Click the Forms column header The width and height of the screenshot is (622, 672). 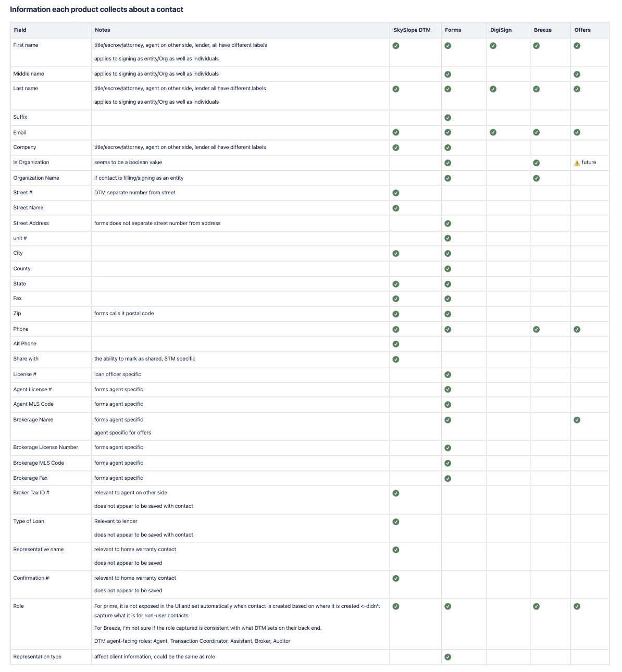pos(453,30)
